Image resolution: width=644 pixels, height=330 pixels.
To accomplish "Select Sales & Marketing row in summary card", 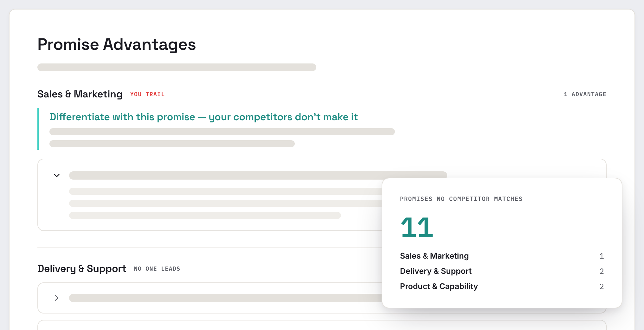I will pos(502,256).
